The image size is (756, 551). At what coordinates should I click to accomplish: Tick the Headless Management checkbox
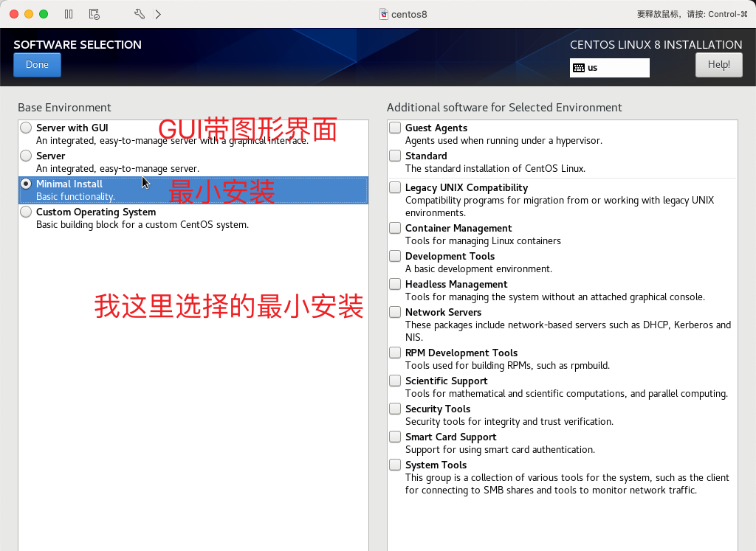coord(395,284)
